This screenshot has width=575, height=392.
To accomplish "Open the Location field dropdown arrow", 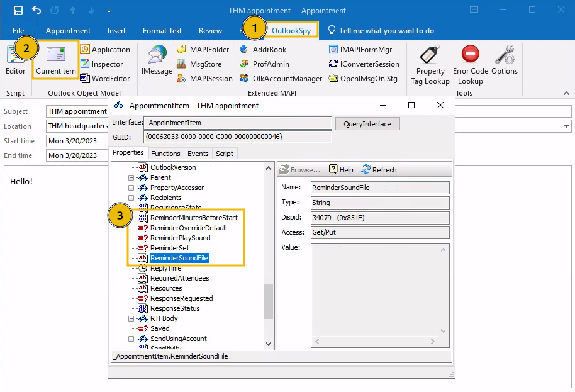I will 566,126.
